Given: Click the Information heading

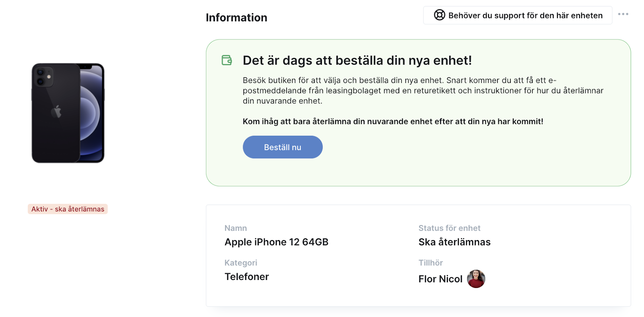Looking at the screenshot, I should (x=237, y=18).
